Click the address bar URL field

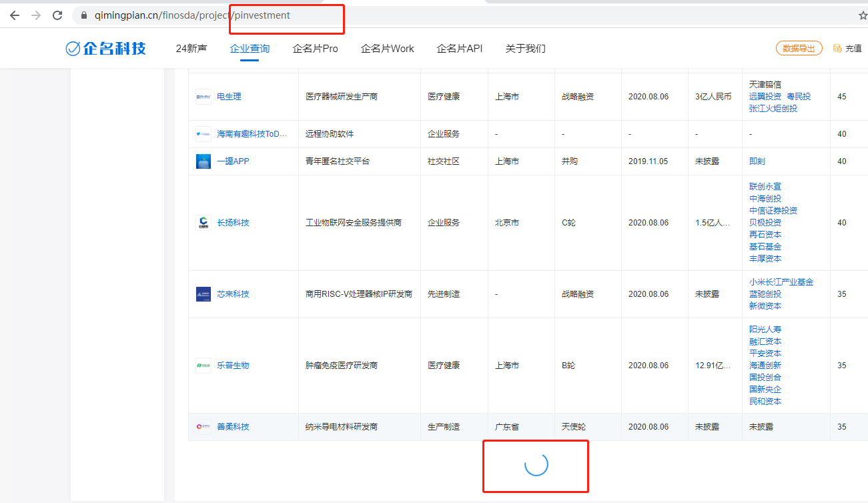pyautogui.click(x=460, y=15)
